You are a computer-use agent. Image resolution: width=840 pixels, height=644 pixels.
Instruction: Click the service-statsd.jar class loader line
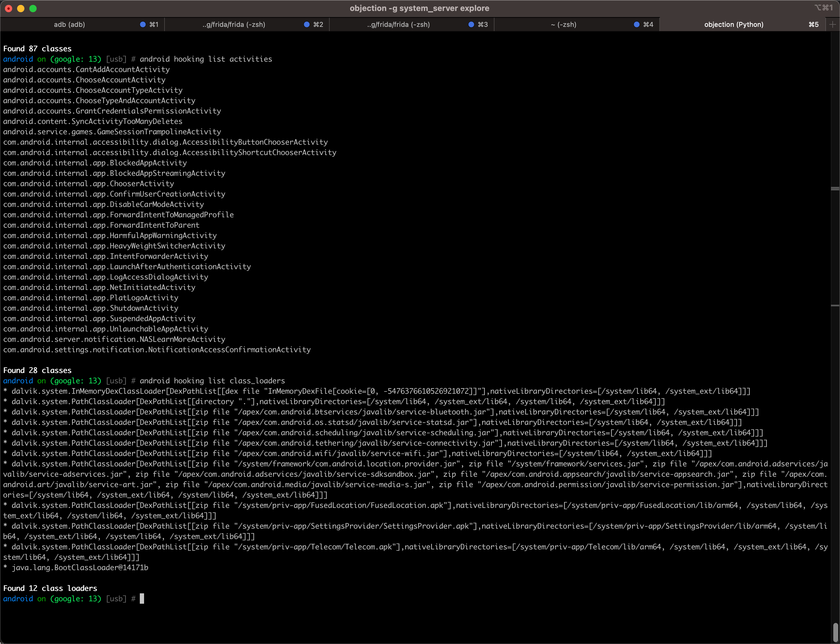(x=373, y=422)
